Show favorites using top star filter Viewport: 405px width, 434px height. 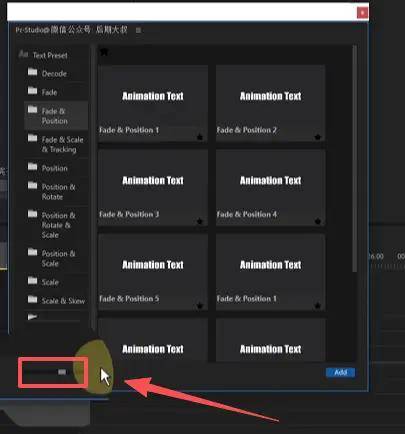(x=104, y=52)
